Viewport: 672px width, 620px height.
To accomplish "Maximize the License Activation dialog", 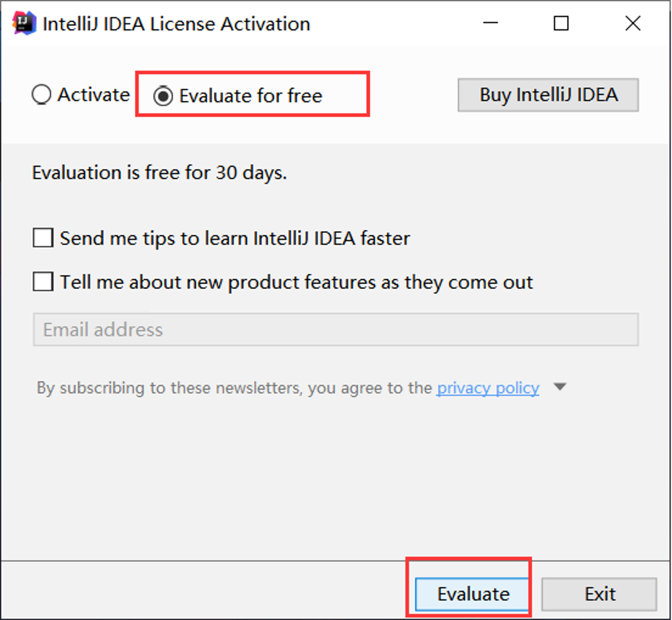I will tap(561, 23).
